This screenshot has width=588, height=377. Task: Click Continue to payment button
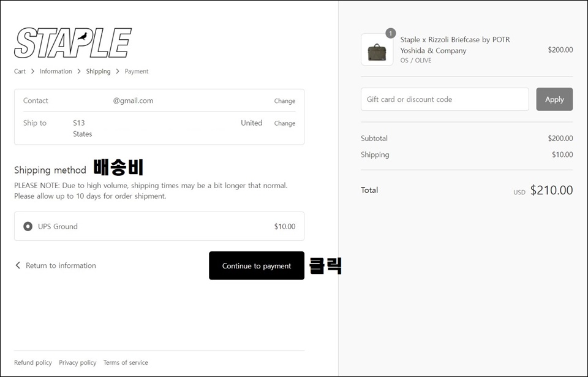click(257, 265)
